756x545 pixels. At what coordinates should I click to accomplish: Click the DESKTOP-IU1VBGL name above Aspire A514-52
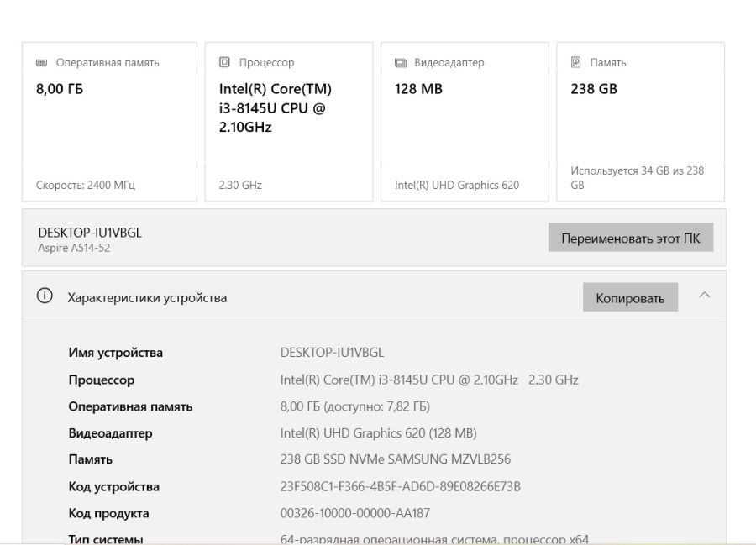point(90,233)
